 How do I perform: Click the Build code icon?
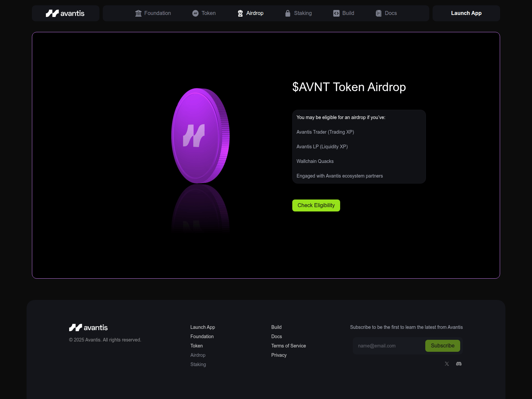[x=336, y=13]
